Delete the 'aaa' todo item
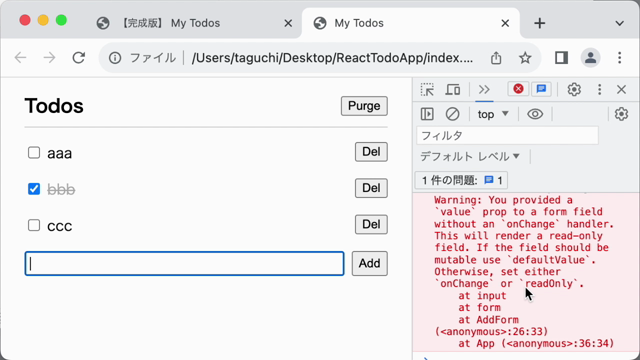Viewport: 640px width, 360px height. click(371, 152)
